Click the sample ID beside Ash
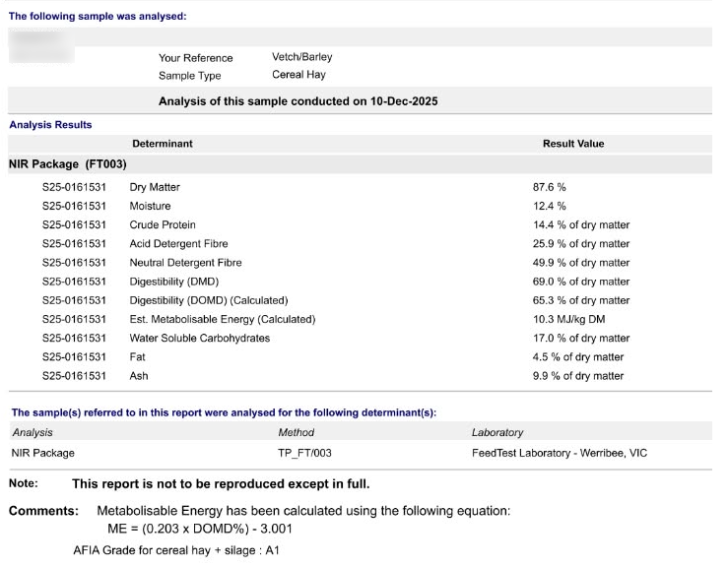The image size is (728, 567). click(x=74, y=376)
